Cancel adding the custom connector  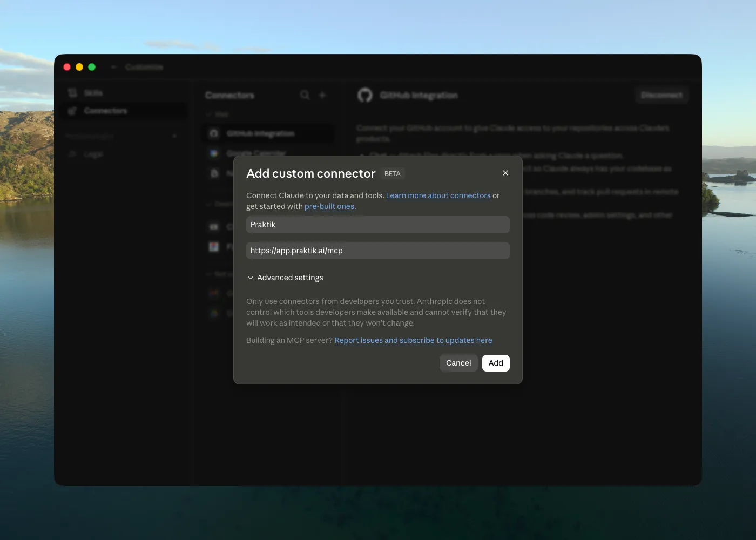(458, 363)
